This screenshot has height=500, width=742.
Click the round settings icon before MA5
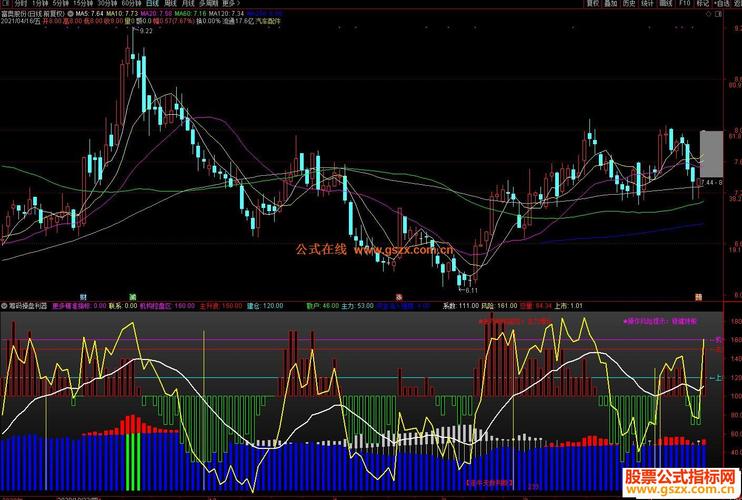71,14
